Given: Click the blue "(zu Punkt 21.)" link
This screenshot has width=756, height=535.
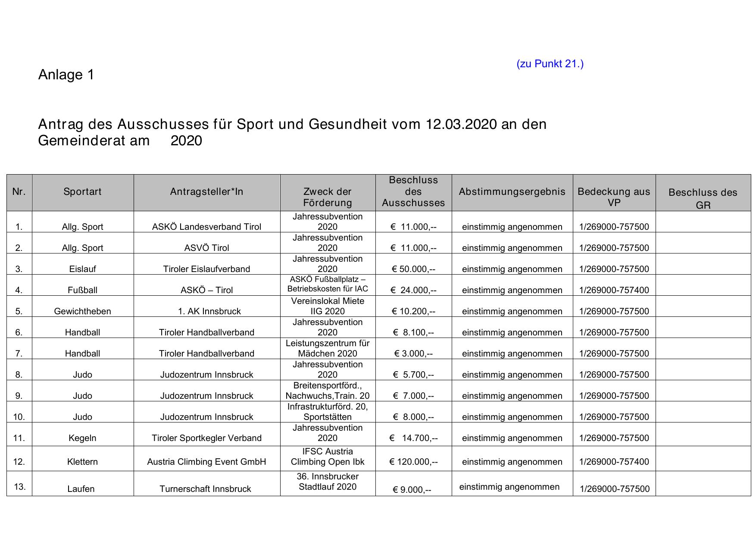Looking at the screenshot, I should (x=550, y=64).
